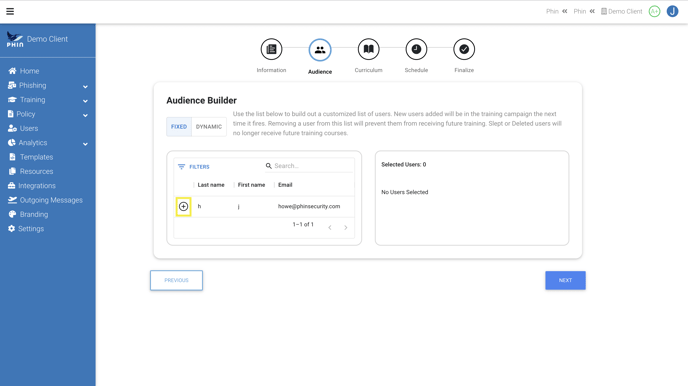Click the green A+ grade badge
Viewport: 688px width, 386px height.
[x=654, y=11]
